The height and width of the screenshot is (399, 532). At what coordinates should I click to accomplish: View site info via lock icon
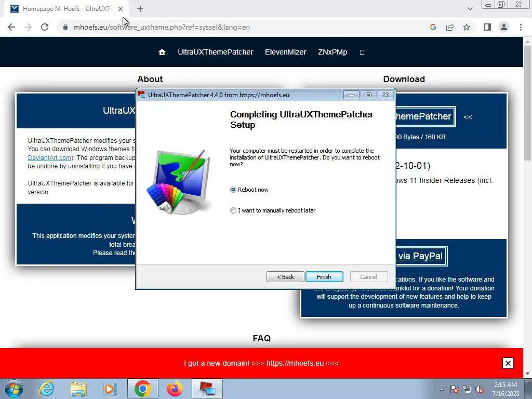65,27
